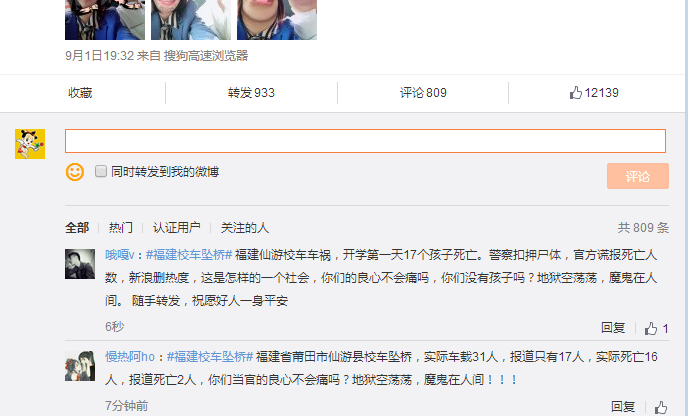Switch to the 热门 comments tab
The image size is (688, 416).
(121, 228)
